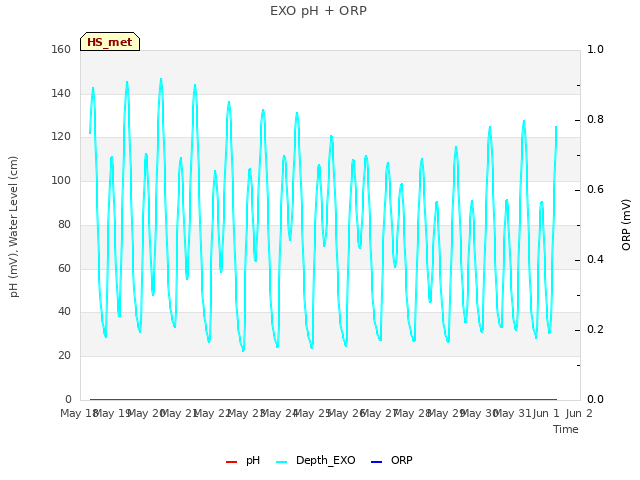Click the flat red pH line at zero
Viewport: 640px width, 480px height.
click(x=323, y=399)
